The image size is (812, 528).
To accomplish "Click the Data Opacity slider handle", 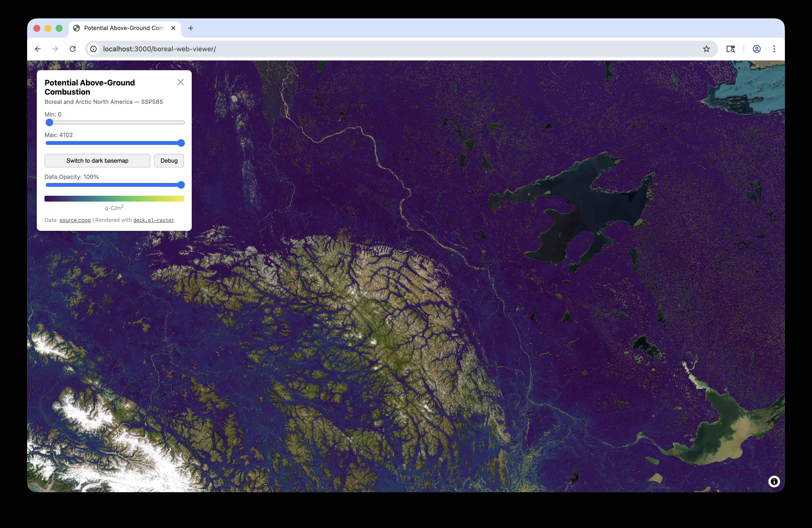I will 181,185.
